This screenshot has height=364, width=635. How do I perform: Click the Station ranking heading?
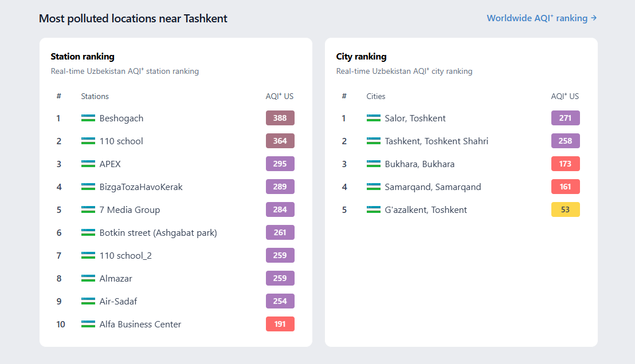pos(83,57)
